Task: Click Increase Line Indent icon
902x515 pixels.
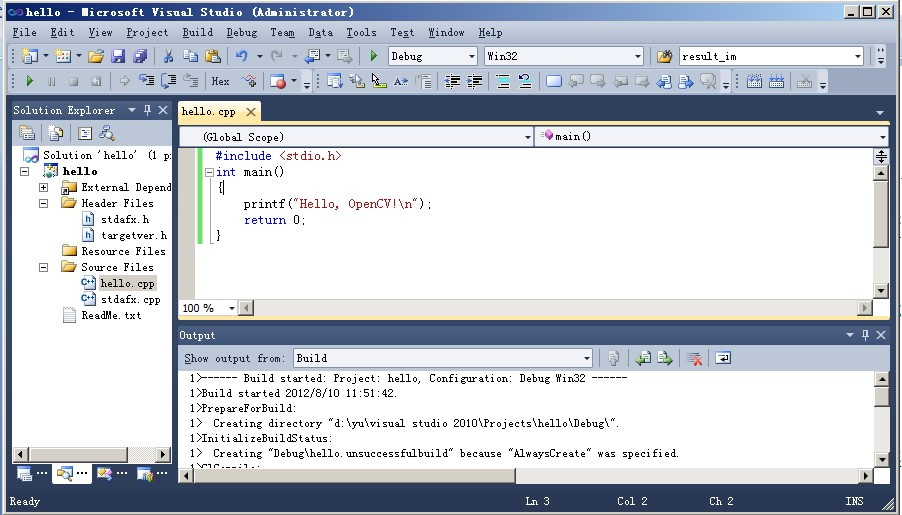Action: [475, 81]
